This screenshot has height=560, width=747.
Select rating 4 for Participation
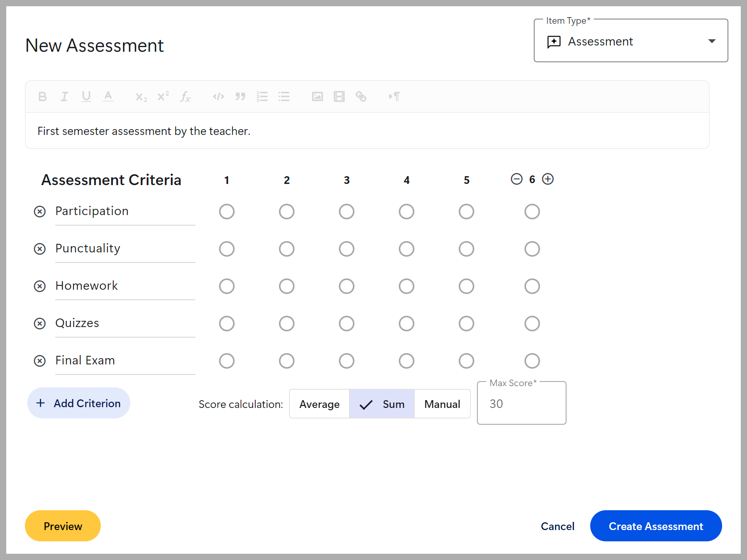coord(407,212)
